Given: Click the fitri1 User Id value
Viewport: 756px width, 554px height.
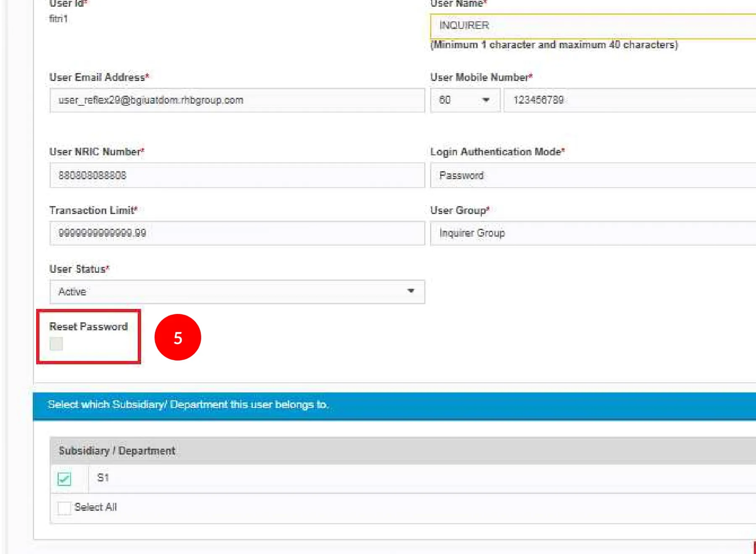Looking at the screenshot, I should coord(58,19).
